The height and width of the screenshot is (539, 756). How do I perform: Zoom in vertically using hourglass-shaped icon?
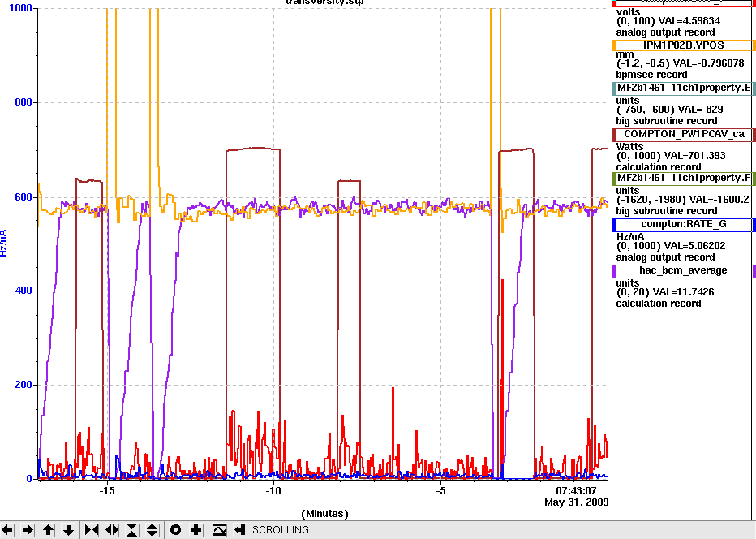click(x=132, y=530)
